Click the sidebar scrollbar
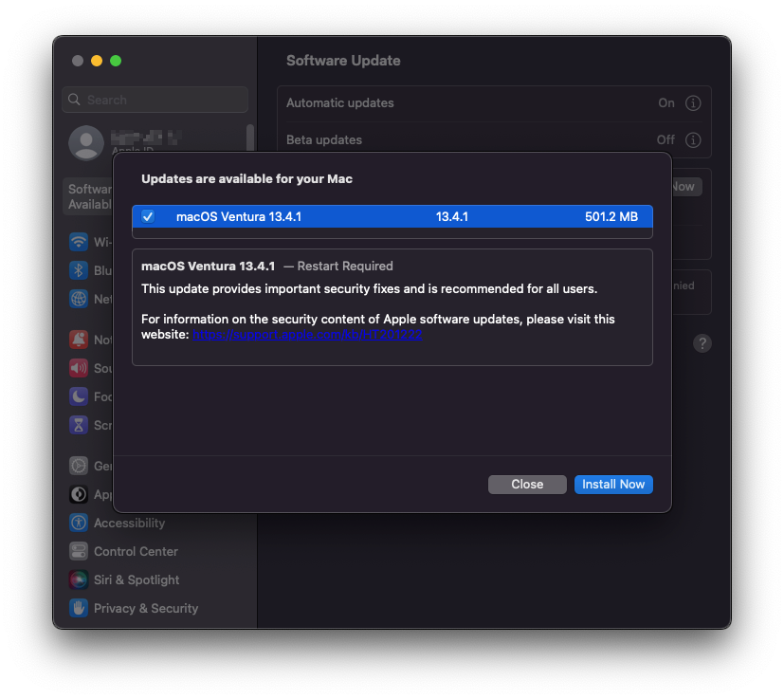Viewport: 784px width, 699px height. (250, 138)
